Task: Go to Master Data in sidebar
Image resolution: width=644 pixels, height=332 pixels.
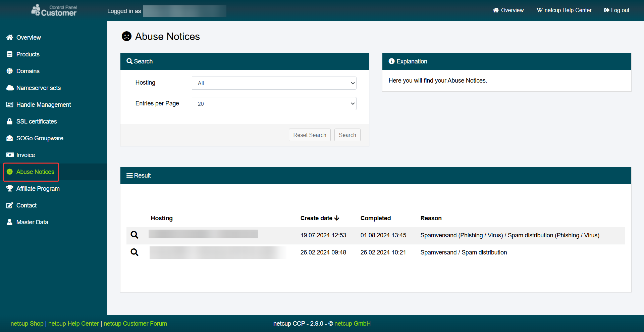Action: (x=32, y=222)
